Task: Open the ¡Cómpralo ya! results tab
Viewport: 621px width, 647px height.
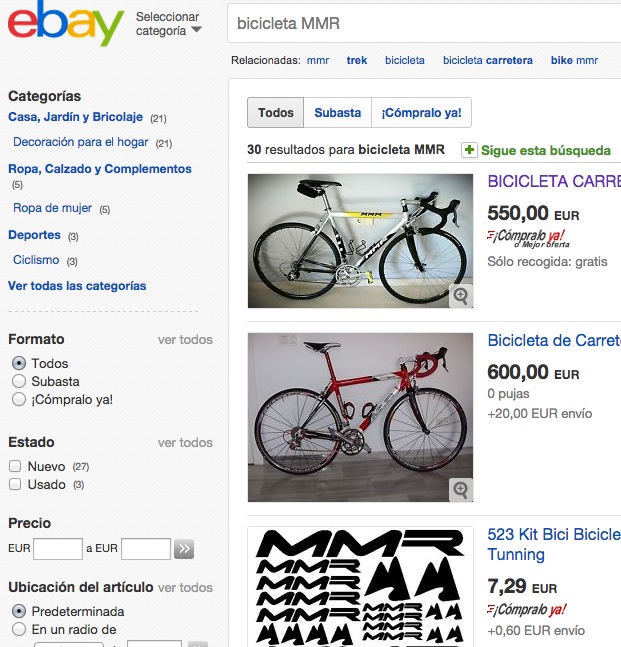Action: [421, 113]
